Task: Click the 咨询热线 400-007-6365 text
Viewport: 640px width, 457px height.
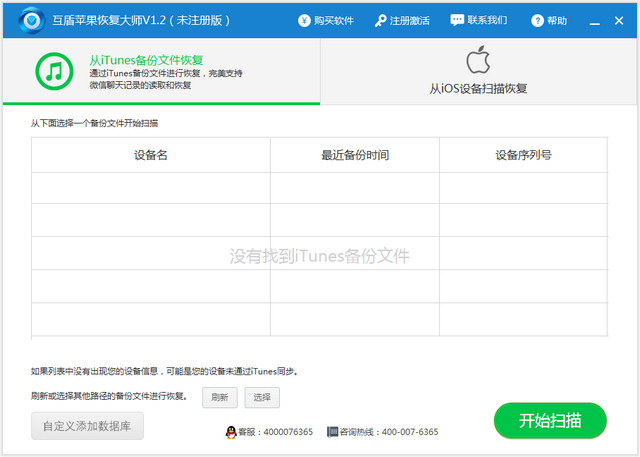Action: (x=389, y=432)
